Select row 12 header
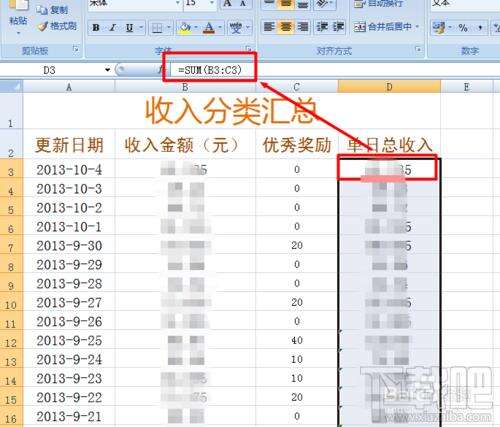 click(11, 339)
